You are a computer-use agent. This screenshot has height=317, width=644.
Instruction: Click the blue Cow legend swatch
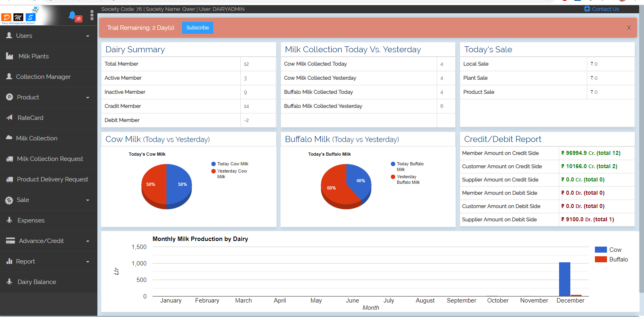[x=601, y=250]
